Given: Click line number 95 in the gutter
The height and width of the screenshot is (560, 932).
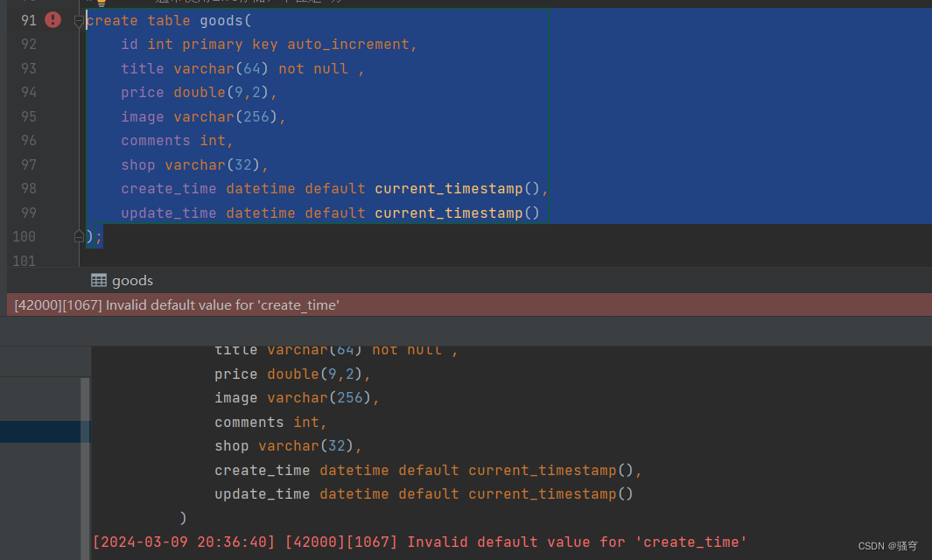Looking at the screenshot, I should point(29,116).
